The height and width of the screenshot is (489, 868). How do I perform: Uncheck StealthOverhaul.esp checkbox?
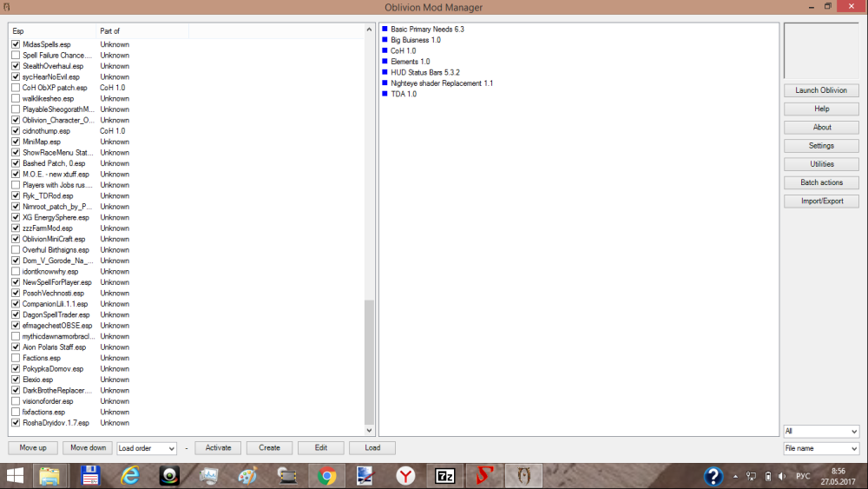(x=16, y=66)
